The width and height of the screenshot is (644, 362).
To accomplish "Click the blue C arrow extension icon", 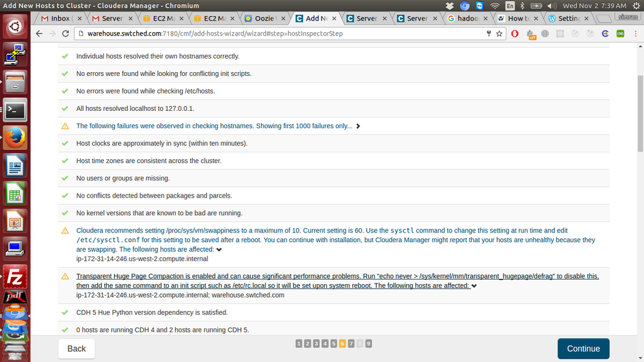I will click(x=605, y=33).
